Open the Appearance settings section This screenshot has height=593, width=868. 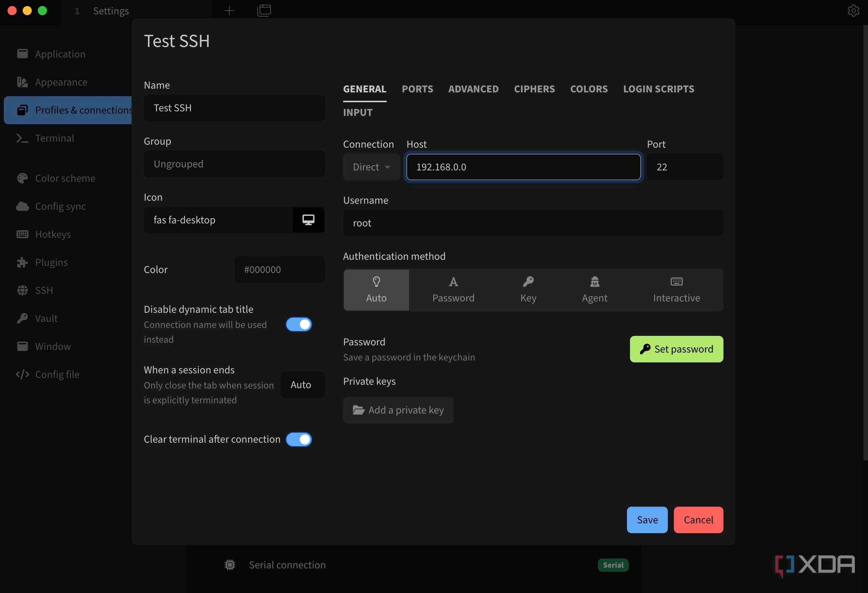coord(68,82)
